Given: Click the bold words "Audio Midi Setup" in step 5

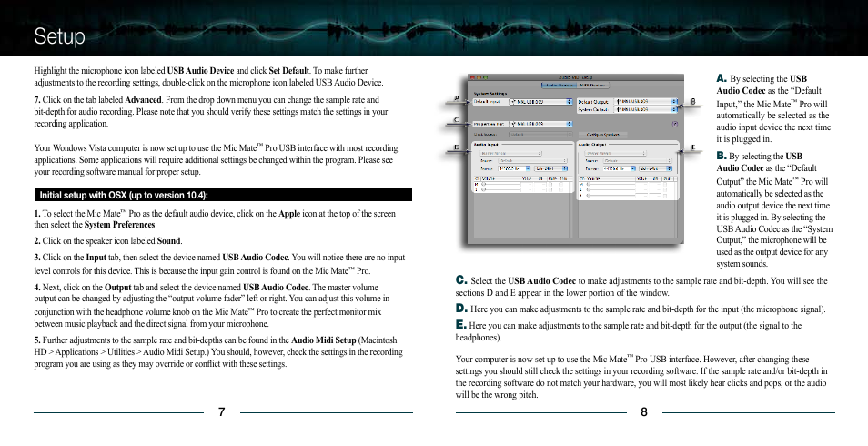Looking at the screenshot, I should coord(323,340).
